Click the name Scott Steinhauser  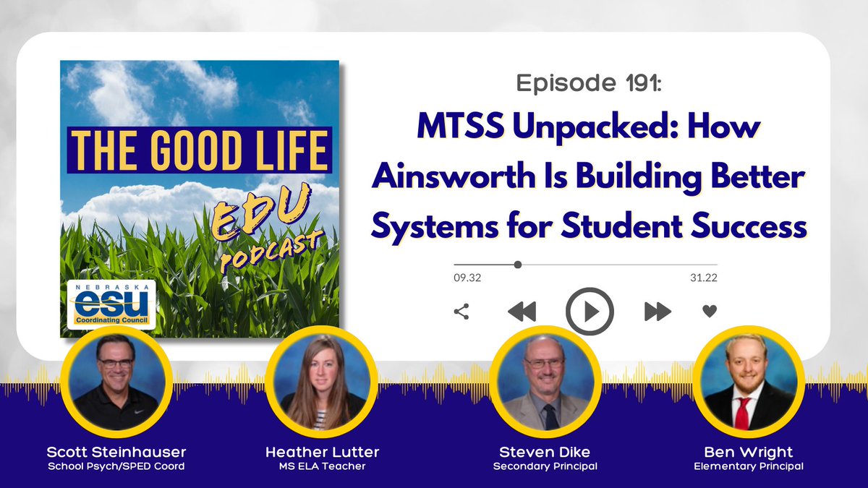pos(116,453)
